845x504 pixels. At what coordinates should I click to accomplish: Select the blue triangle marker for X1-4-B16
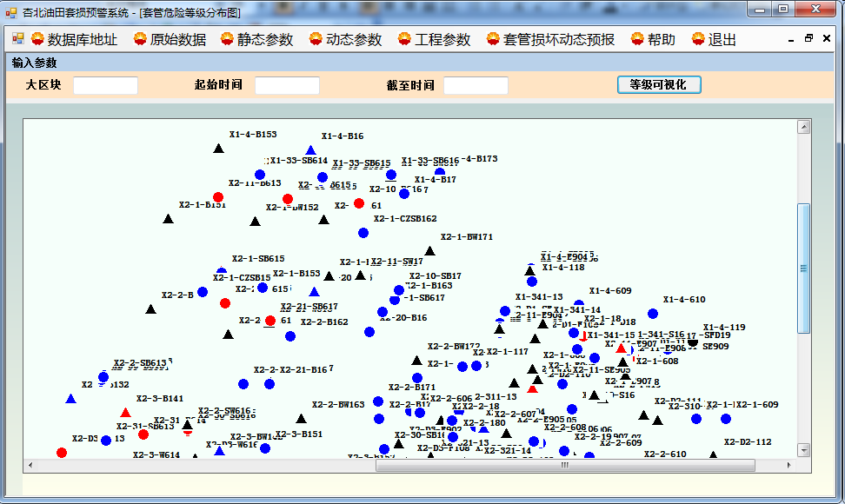click(310, 150)
